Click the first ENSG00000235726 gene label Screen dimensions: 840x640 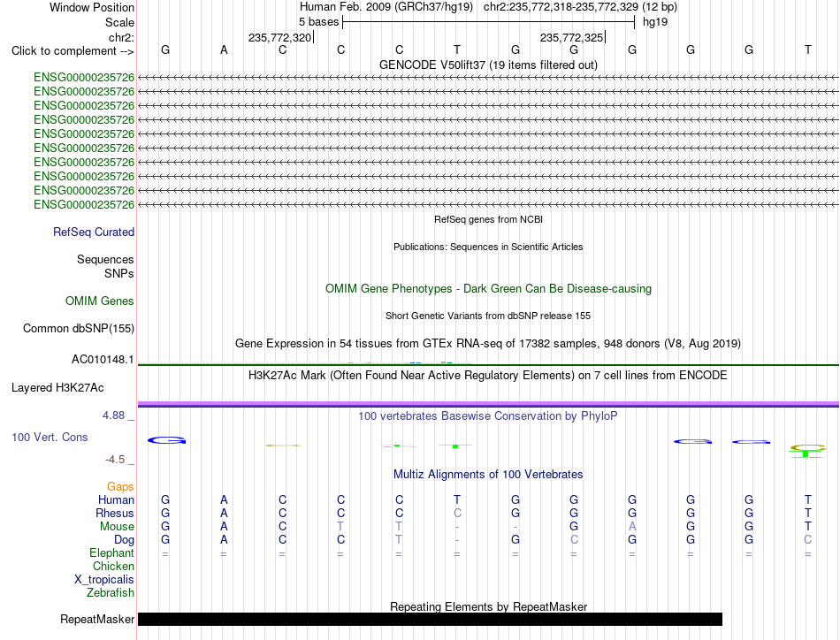(84, 78)
